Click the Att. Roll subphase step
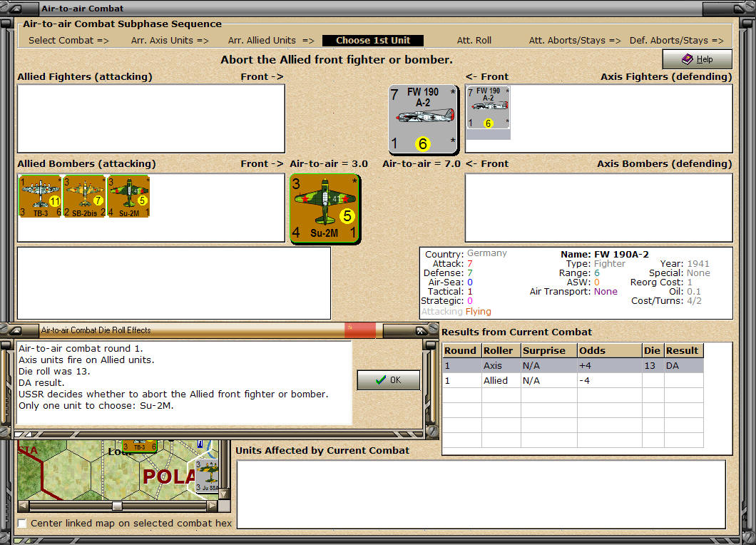 [x=474, y=41]
